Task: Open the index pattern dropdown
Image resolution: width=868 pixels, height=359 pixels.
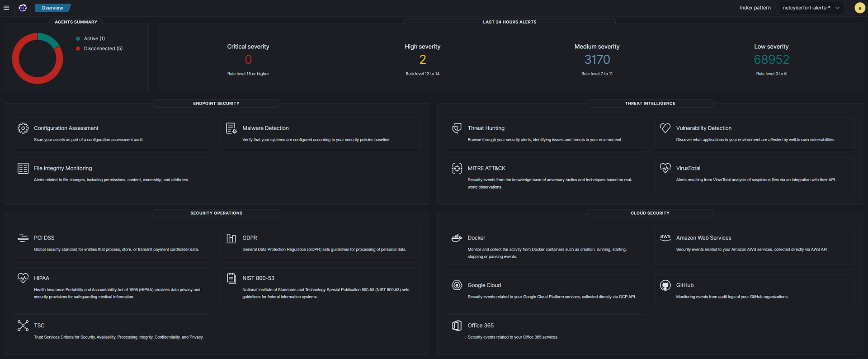Action: (811, 8)
